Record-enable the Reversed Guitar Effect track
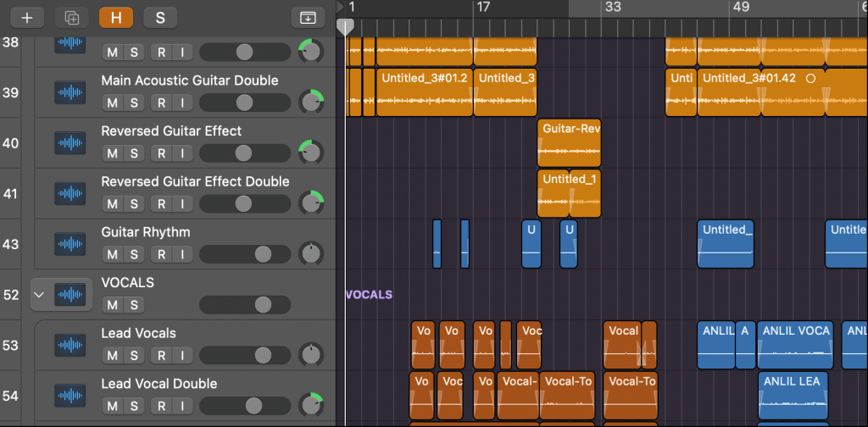 [x=162, y=153]
